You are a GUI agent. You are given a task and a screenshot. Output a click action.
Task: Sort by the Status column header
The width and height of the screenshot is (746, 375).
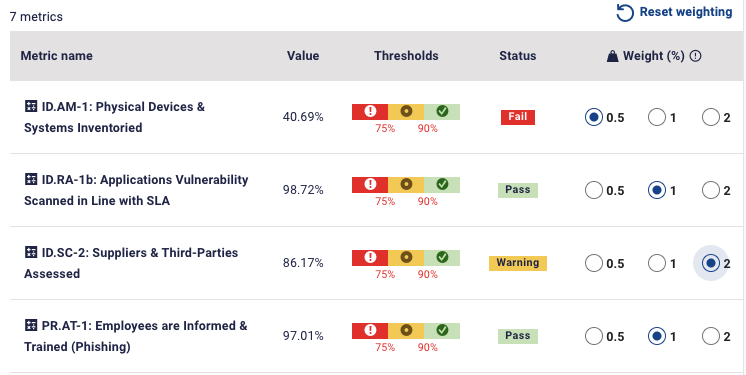[x=518, y=56]
